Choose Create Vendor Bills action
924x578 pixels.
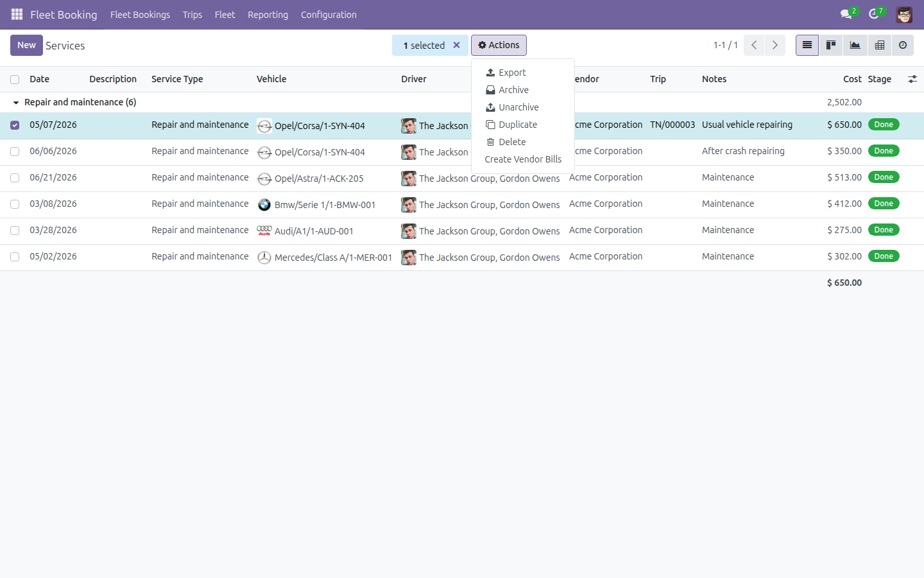pos(523,159)
